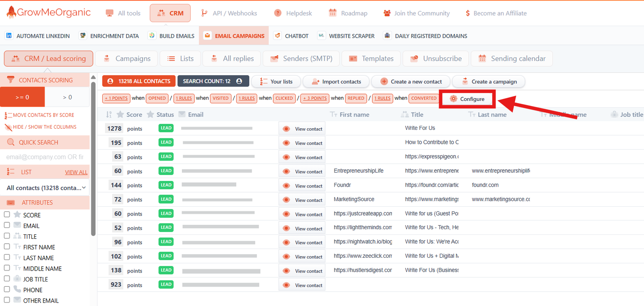The width and height of the screenshot is (644, 306).
Task: Click the Daily Registered Domains icon
Action: pyautogui.click(x=387, y=35)
